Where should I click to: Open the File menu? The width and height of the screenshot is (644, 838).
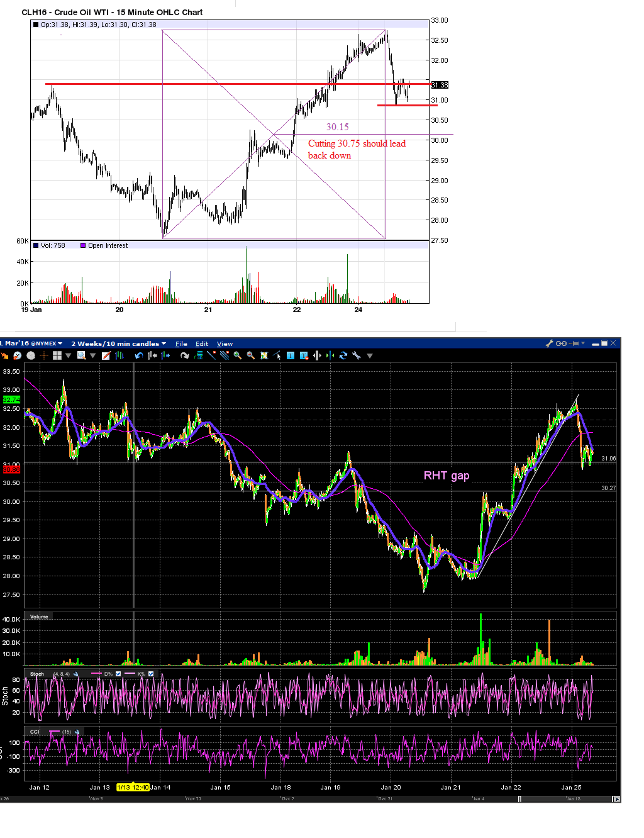click(x=181, y=344)
